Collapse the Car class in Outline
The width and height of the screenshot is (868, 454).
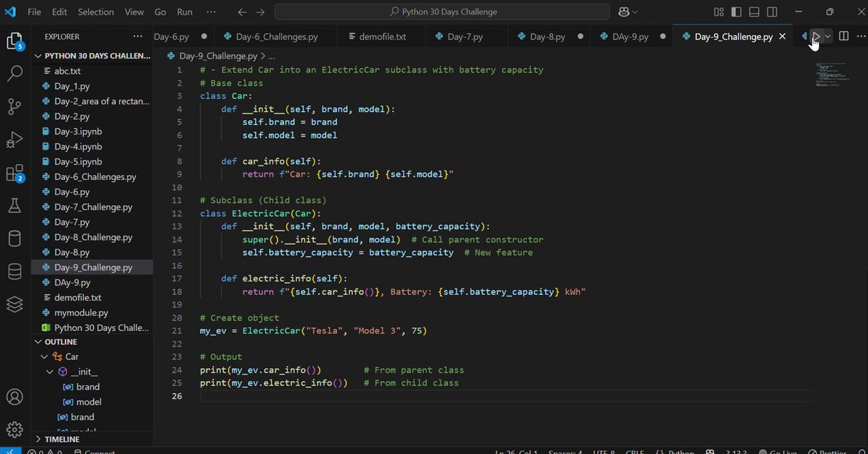click(x=44, y=357)
